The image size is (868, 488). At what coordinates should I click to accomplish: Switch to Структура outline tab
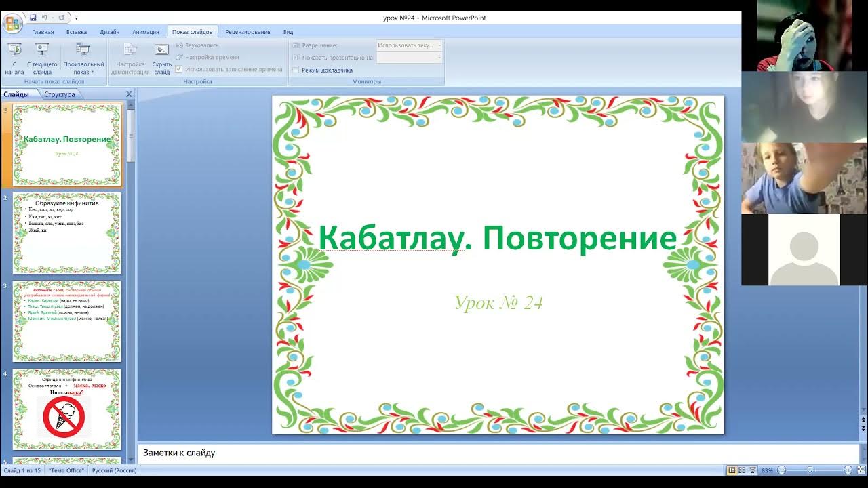60,94
